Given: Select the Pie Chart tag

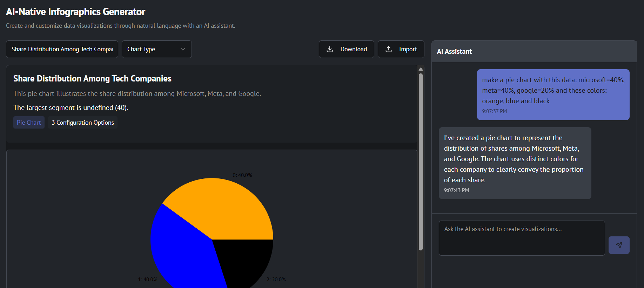Looking at the screenshot, I should point(29,123).
